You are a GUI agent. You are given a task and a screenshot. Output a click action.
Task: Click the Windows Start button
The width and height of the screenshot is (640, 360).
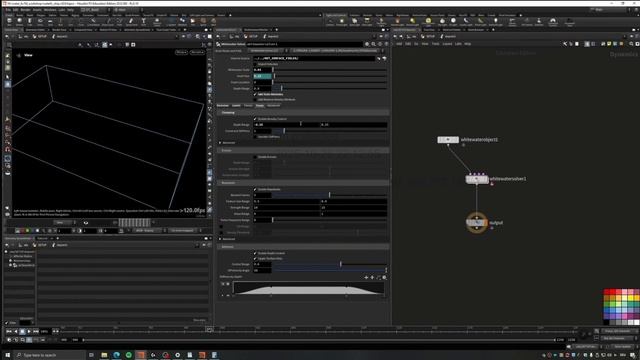point(7,356)
